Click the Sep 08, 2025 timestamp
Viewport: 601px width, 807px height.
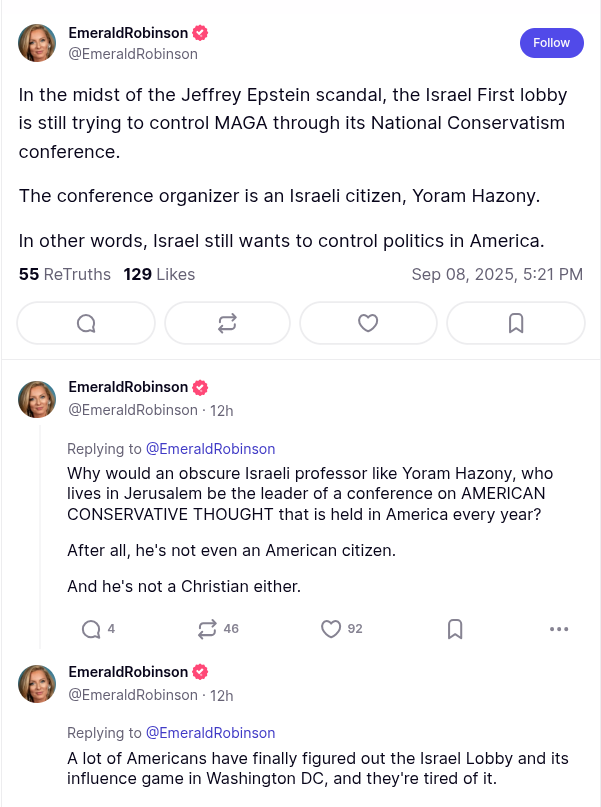tap(497, 274)
